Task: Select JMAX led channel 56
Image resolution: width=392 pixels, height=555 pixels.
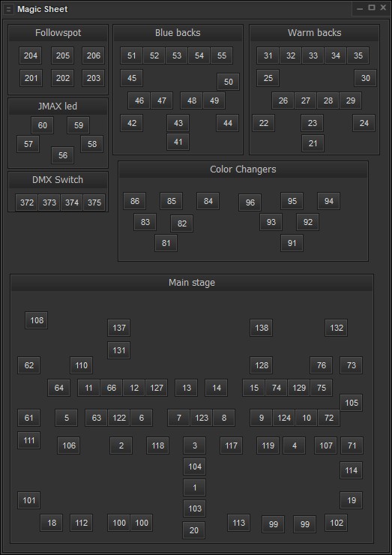Action: 63,155
